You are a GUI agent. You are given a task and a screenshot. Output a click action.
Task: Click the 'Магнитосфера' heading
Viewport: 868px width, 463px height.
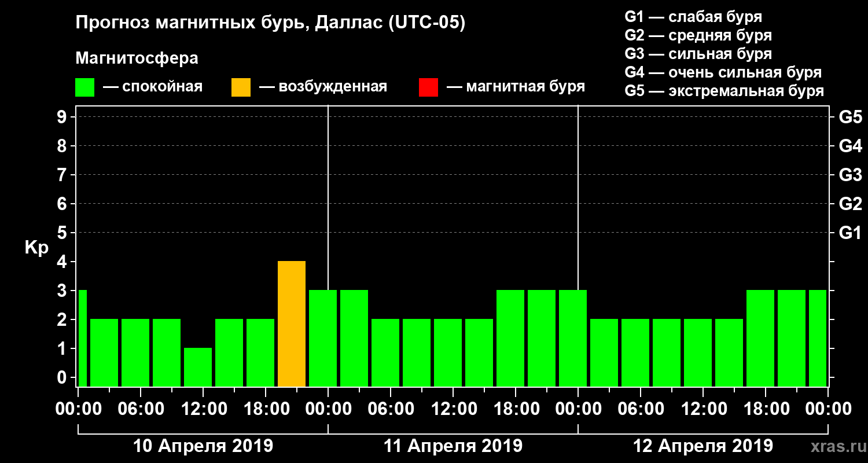click(137, 58)
